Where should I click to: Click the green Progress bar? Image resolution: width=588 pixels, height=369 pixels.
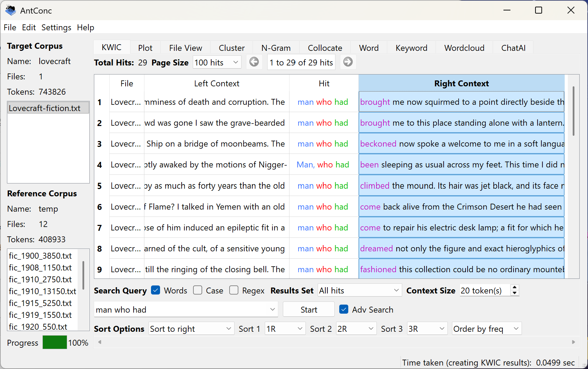point(55,343)
